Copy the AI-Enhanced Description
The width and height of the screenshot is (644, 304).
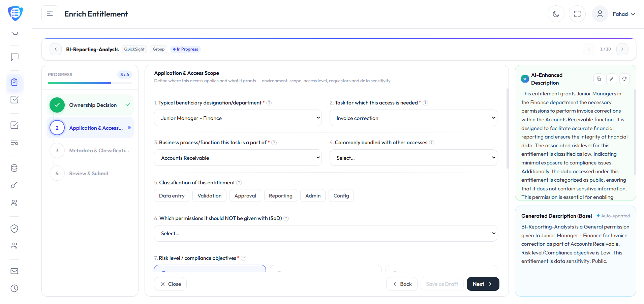tap(599, 79)
